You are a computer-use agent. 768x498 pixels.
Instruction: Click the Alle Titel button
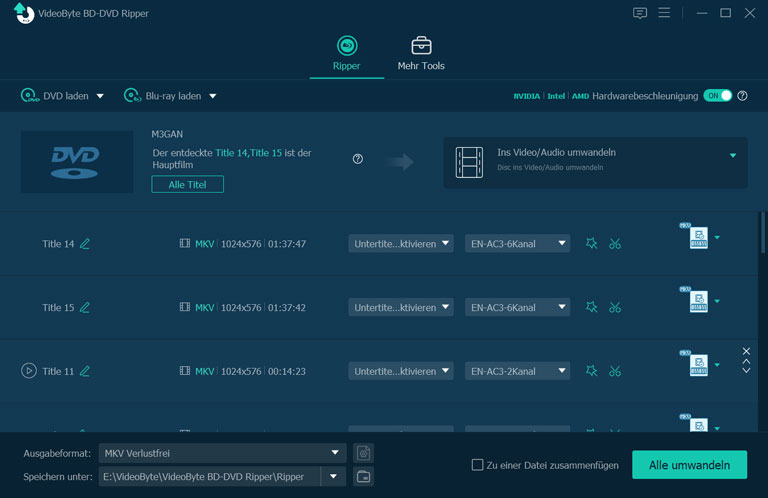click(x=188, y=185)
